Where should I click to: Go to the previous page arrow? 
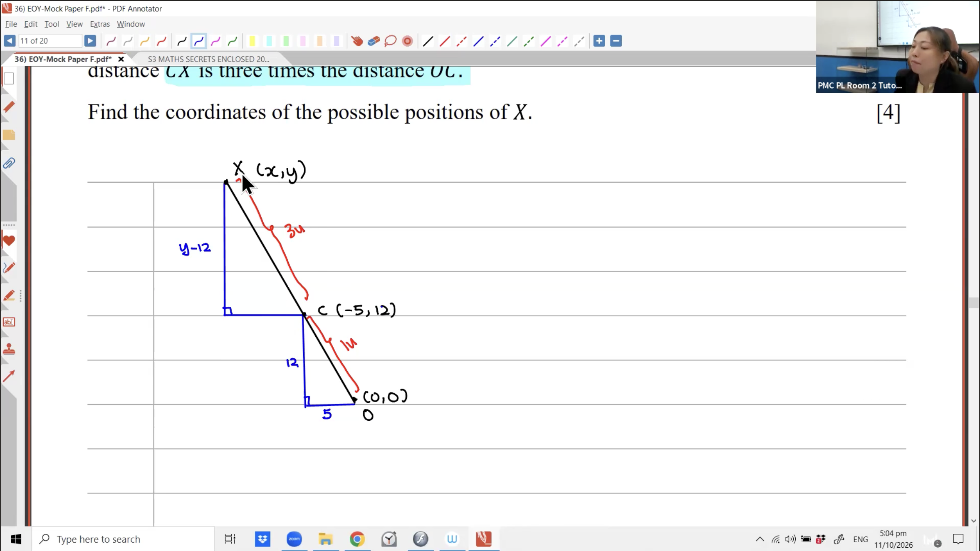click(x=9, y=41)
